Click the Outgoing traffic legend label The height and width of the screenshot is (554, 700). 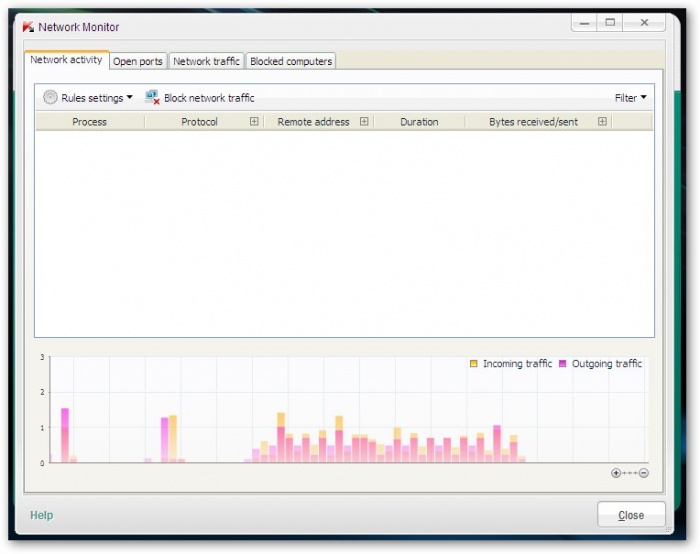click(607, 364)
